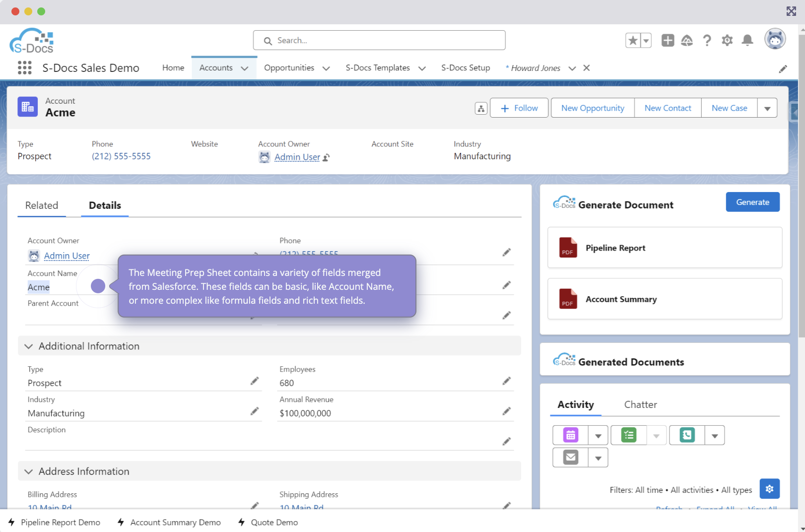Click New Opportunity button

[x=593, y=108]
